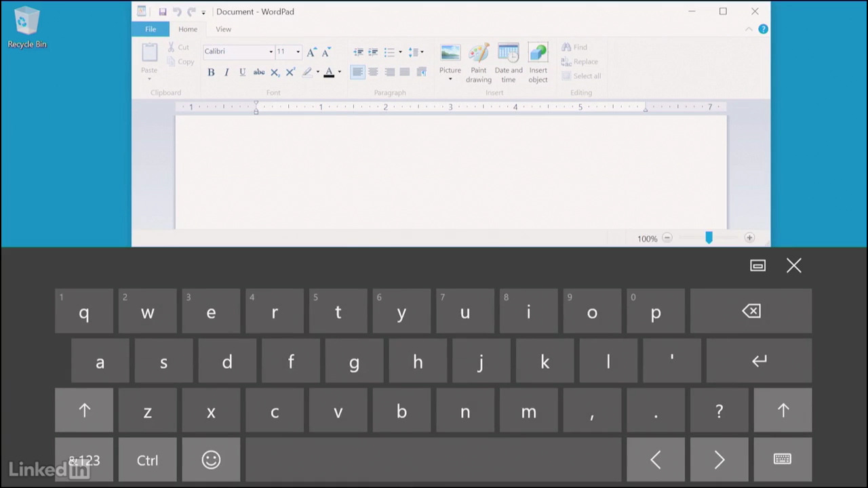Click the Undo icon in quick access toolbar
The width and height of the screenshot is (868, 488).
coord(177,12)
